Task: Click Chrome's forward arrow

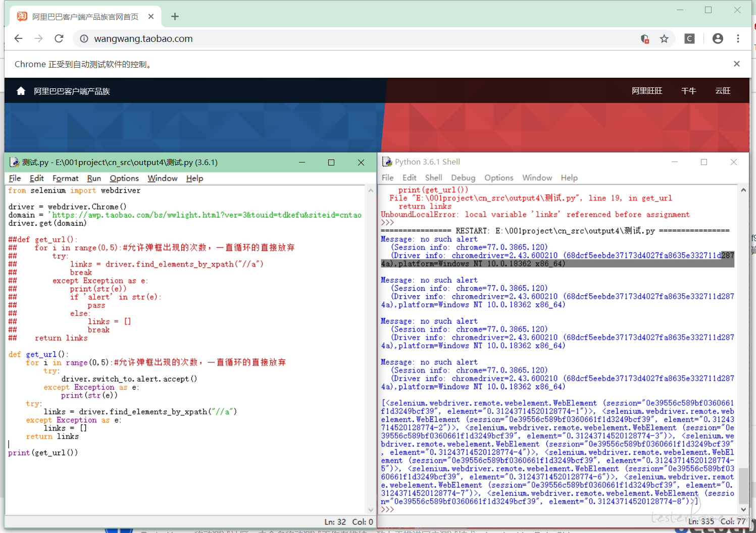Action: coord(39,38)
